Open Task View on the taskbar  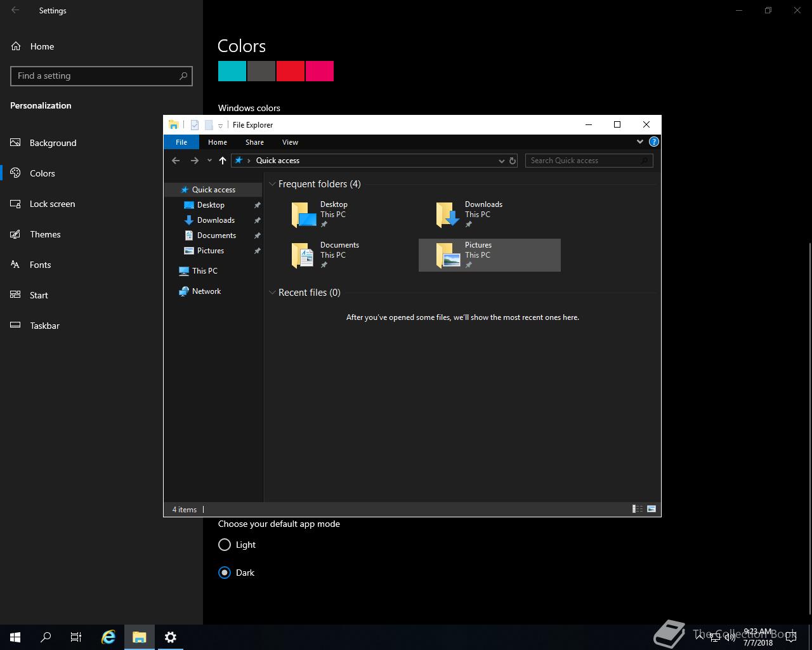76,637
